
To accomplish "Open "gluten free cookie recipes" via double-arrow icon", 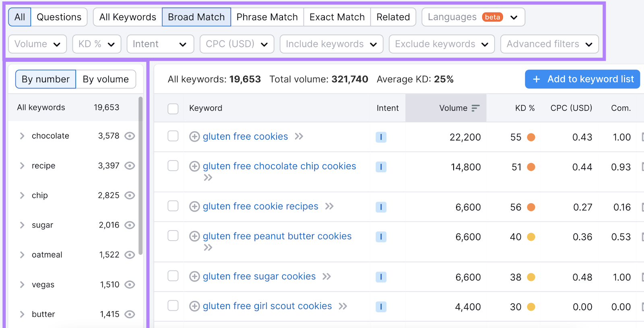I will point(330,206).
